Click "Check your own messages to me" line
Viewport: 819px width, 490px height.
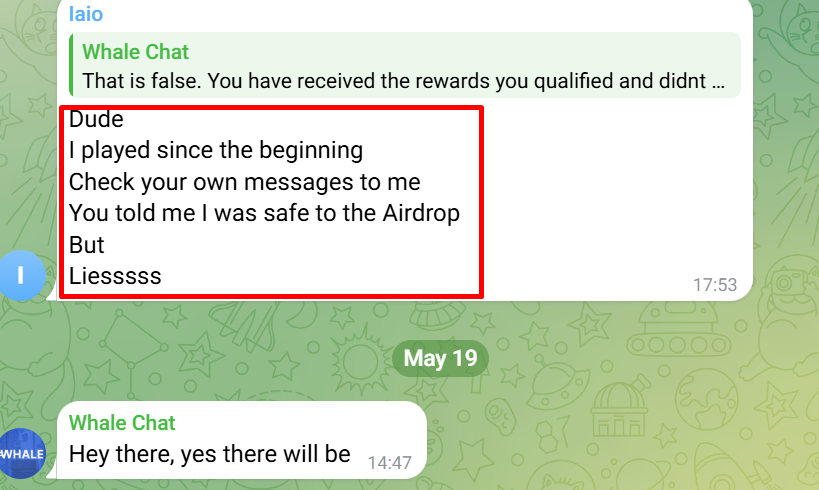[244, 182]
